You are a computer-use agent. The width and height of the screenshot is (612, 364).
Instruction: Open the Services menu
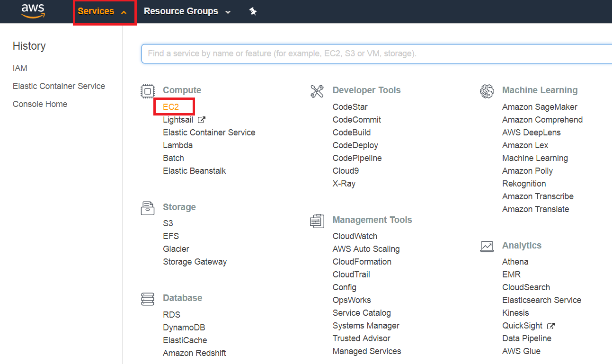click(96, 11)
